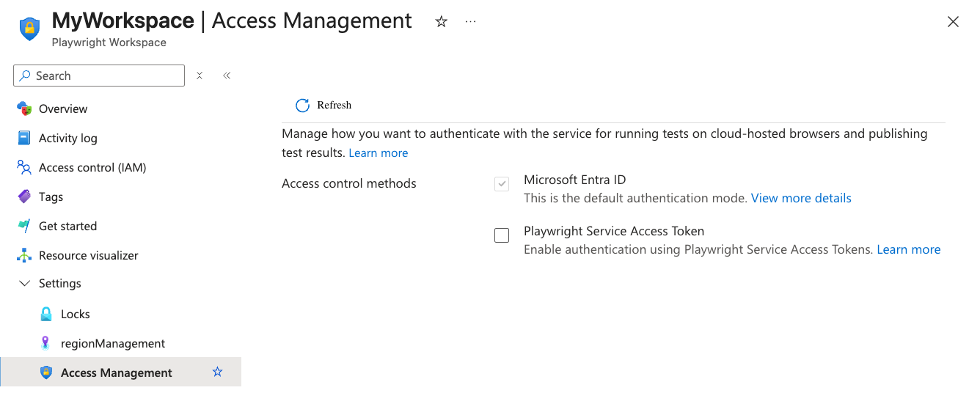The image size is (980, 393).
Task: Collapse the sidebar menu with double chevron
Action: tap(227, 76)
